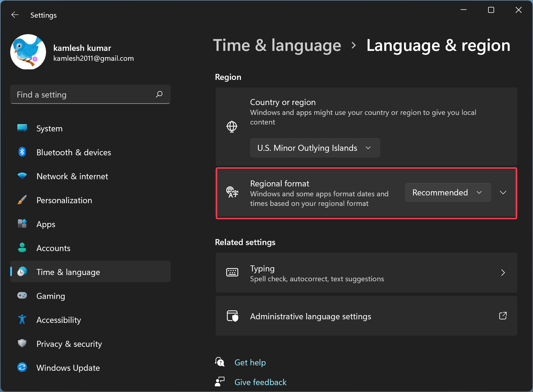The image size is (533, 392).
Task: Click the Typing keyboard icon
Action: [232, 272]
